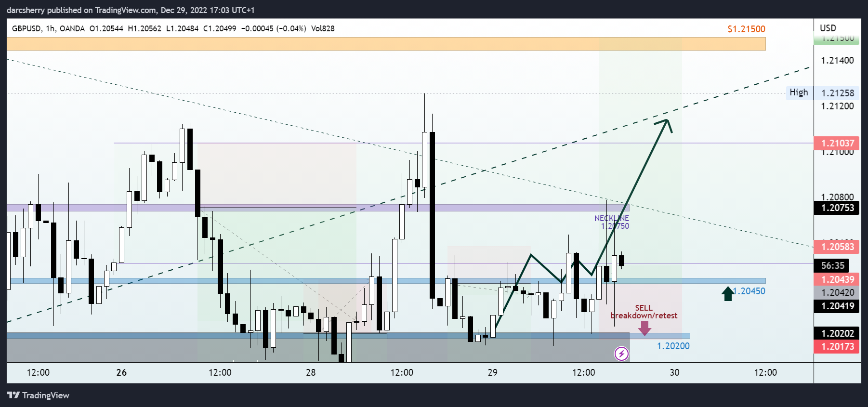Screen dimensions: 868x407
Task: Click the black 1.20419 price tag
Action: coord(837,306)
